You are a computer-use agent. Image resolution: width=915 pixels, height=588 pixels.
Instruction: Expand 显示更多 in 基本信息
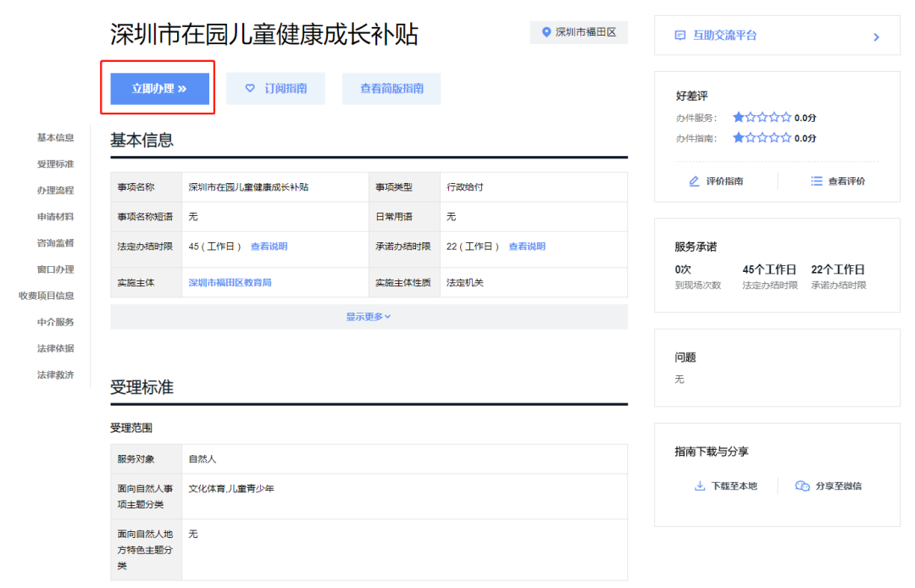pos(369,317)
